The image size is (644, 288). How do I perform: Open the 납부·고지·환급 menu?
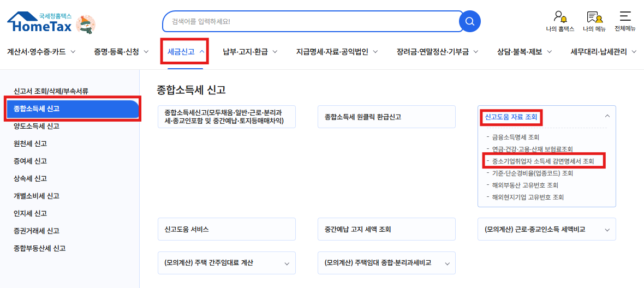250,52
